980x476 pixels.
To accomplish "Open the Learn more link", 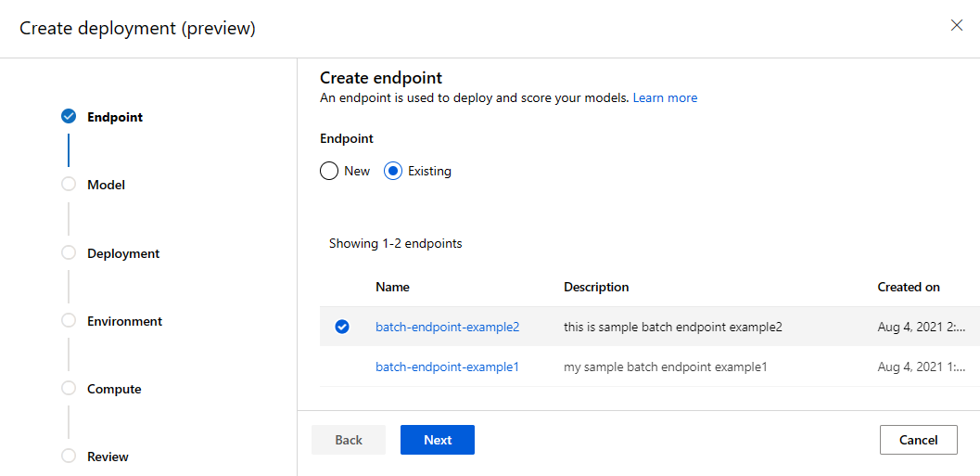I will [665, 97].
